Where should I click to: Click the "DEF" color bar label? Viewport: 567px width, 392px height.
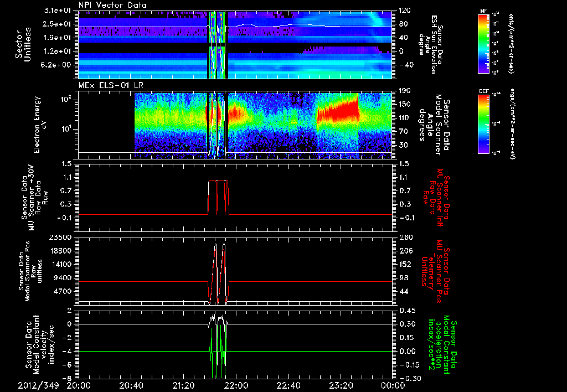tap(483, 91)
